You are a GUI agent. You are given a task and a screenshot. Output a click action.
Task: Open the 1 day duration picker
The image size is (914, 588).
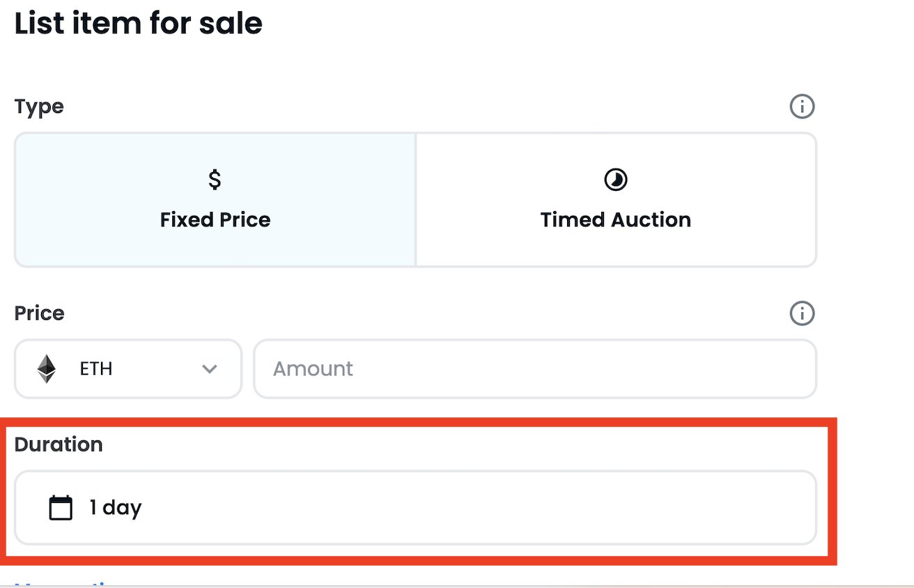pos(415,507)
